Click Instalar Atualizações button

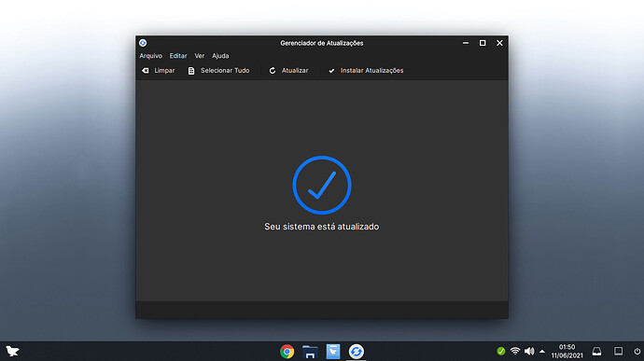[x=366, y=71]
